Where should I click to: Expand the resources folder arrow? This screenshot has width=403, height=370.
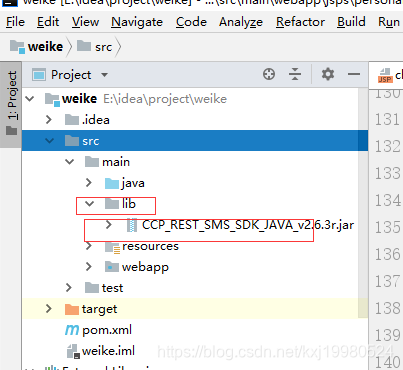click(89, 246)
